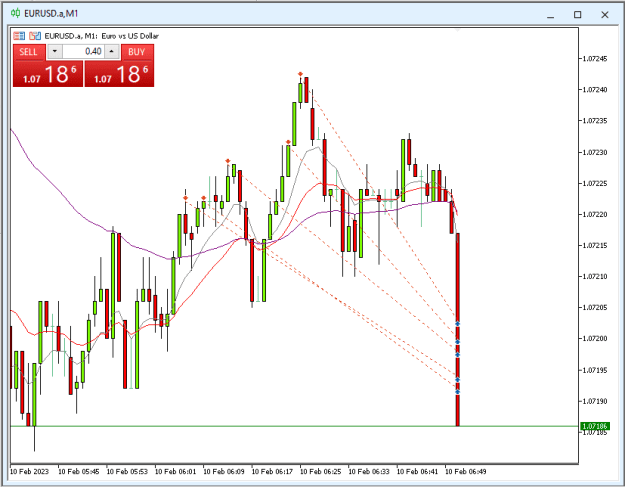
Task: Click the 1.07220 price scale label
Action: tap(595, 214)
